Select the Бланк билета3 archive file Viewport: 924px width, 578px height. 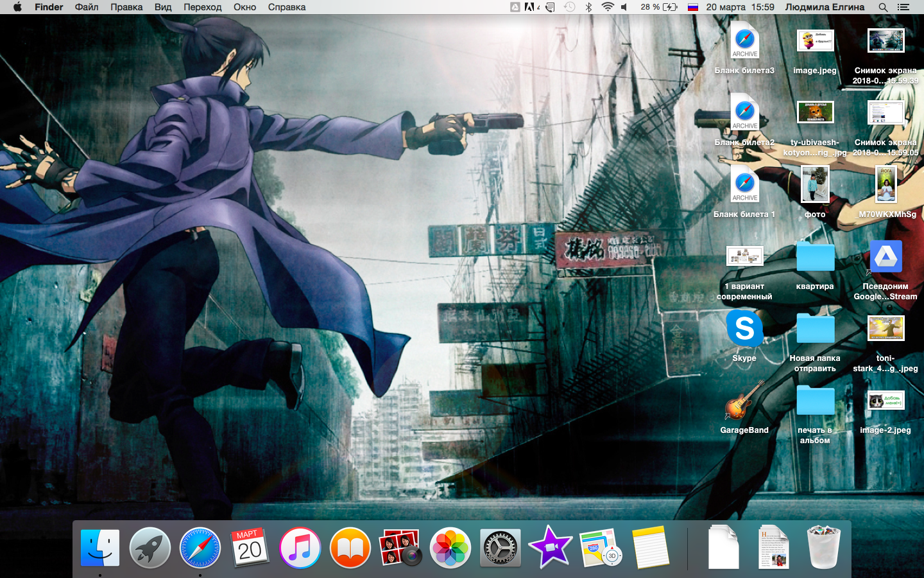tap(744, 41)
